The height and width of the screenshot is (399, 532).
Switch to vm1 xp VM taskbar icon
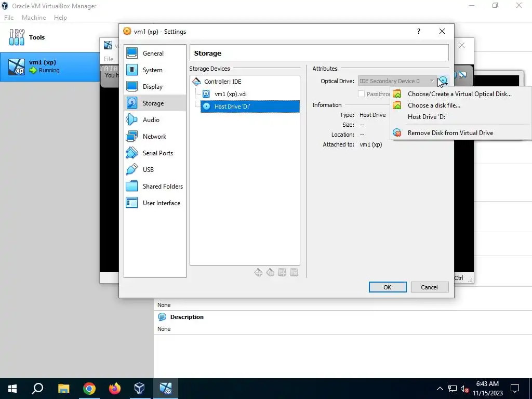(x=166, y=389)
